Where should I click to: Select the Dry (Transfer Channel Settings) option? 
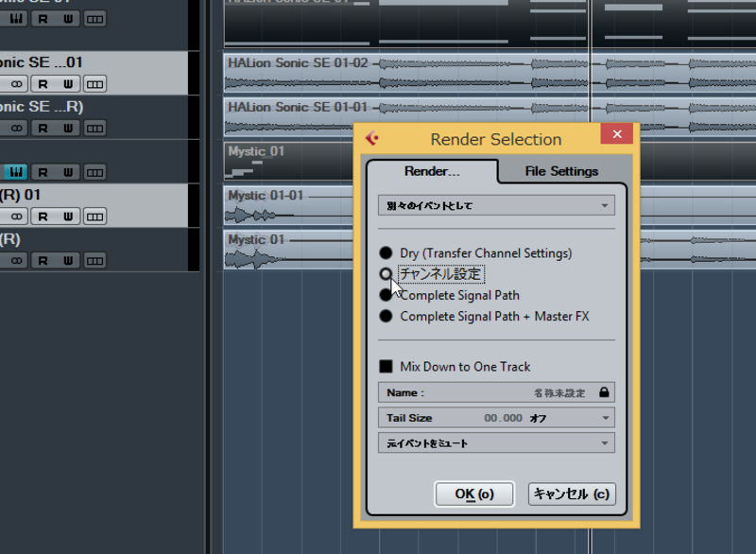pyautogui.click(x=386, y=252)
